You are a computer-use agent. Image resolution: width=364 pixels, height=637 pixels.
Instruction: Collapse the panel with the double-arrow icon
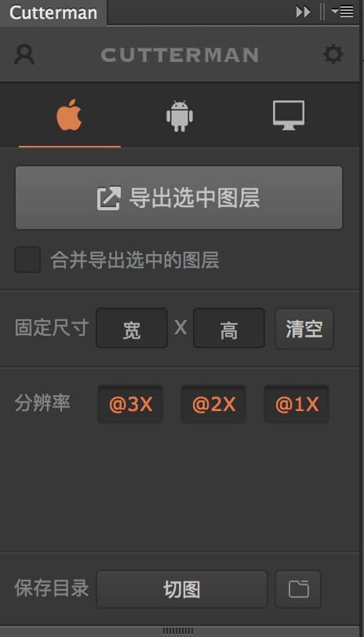303,12
